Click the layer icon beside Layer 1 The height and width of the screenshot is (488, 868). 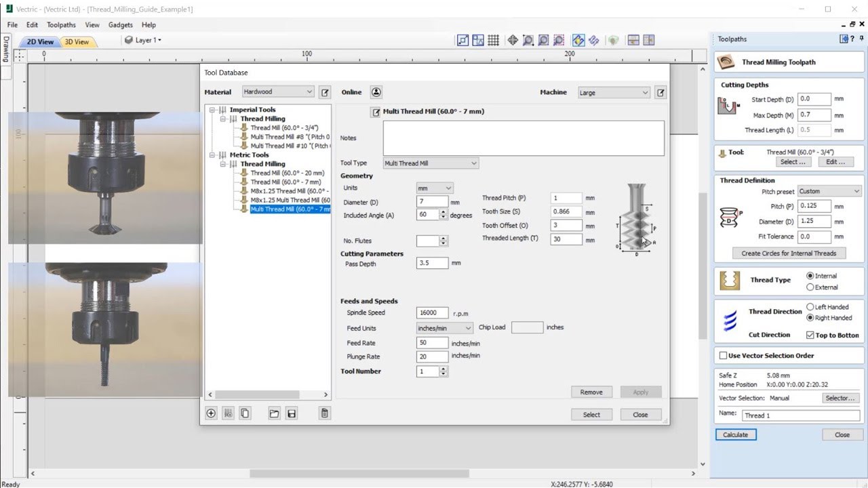point(129,40)
